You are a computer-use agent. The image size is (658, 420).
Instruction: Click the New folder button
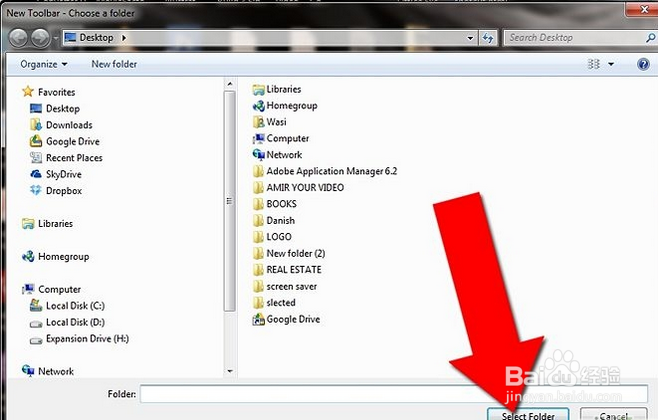[x=114, y=64]
